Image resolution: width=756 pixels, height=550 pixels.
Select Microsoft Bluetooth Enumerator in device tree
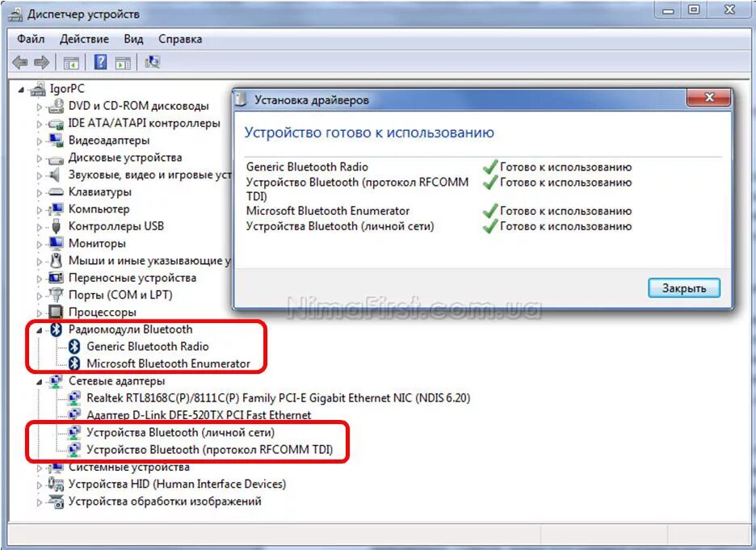(168, 363)
